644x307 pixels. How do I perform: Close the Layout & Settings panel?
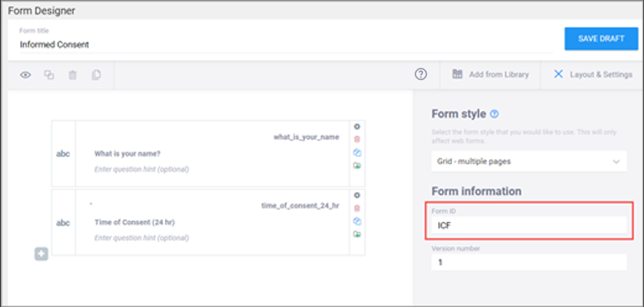point(558,74)
